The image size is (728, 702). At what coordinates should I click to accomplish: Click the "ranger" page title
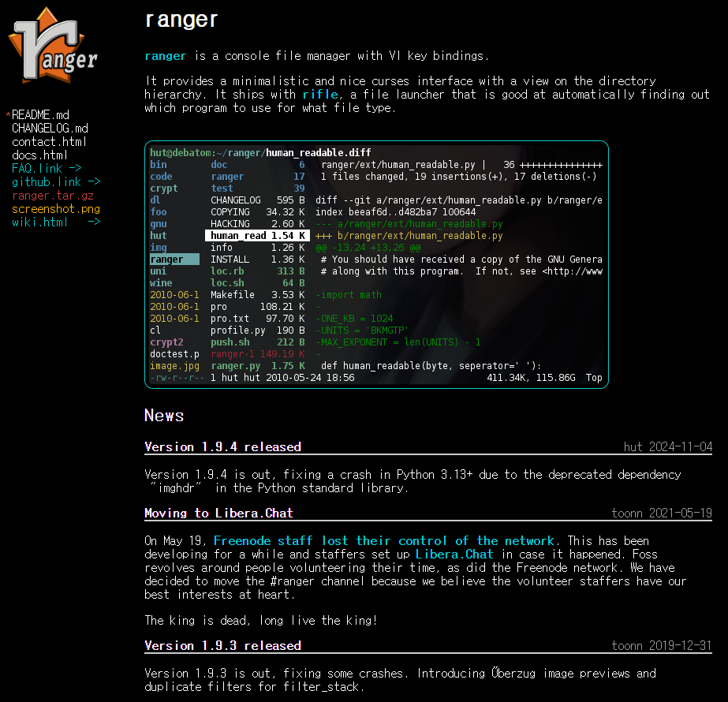[x=181, y=20]
